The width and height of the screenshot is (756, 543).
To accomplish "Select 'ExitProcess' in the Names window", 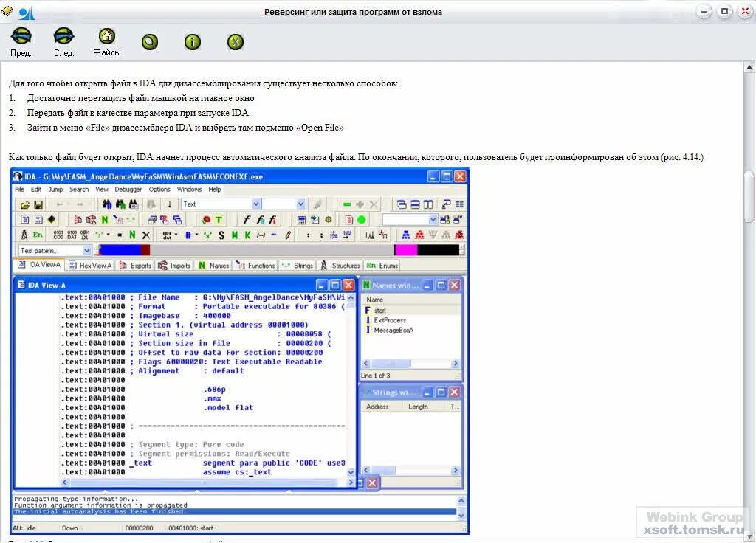I will 390,320.
